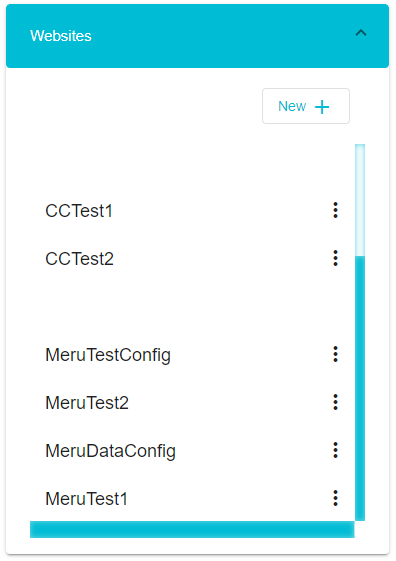
Task: Select the CCTest2 website
Action: (x=79, y=259)
